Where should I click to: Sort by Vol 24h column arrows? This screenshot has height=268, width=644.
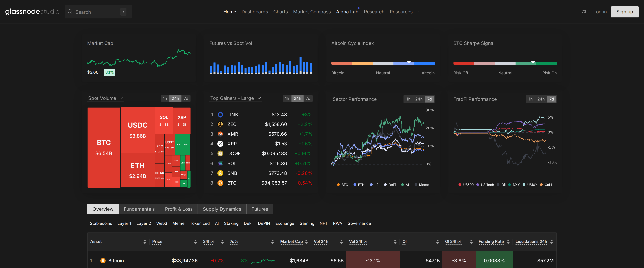341,242
